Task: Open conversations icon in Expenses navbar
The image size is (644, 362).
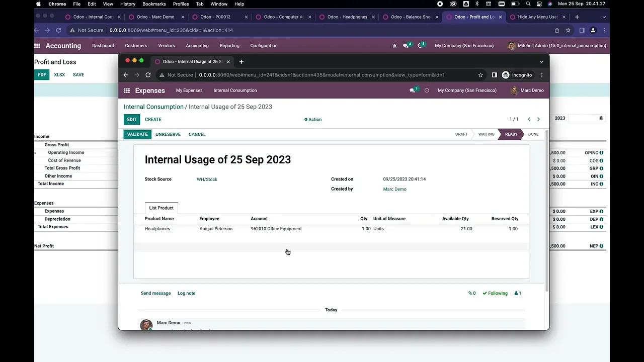Action: (x=413, y=90)
